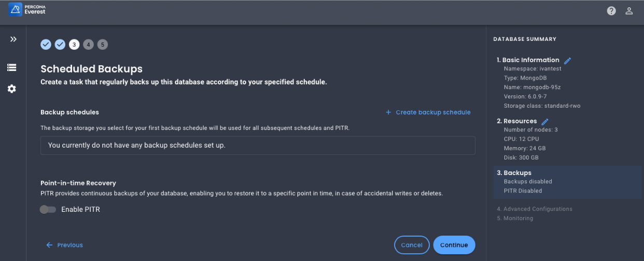Viewport: 644px width, 261px height.
Task: Click Create backup schedule link
Action: [x=428, y=112]
